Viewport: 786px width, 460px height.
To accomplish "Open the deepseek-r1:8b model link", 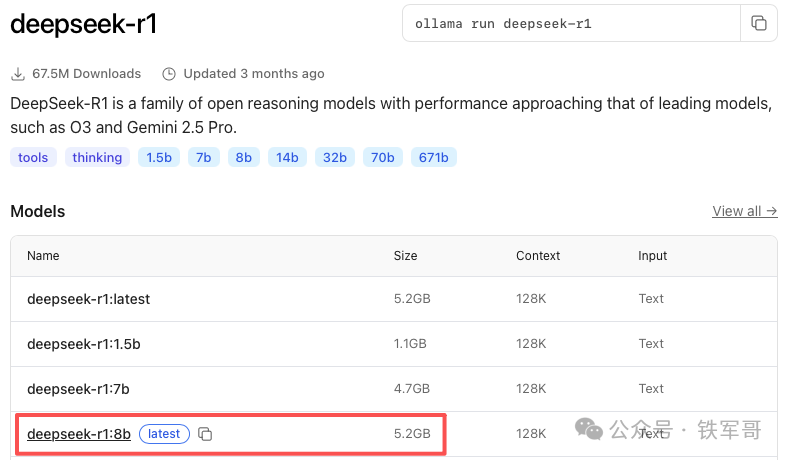I will pyautogui.click(x=78, y=434).
